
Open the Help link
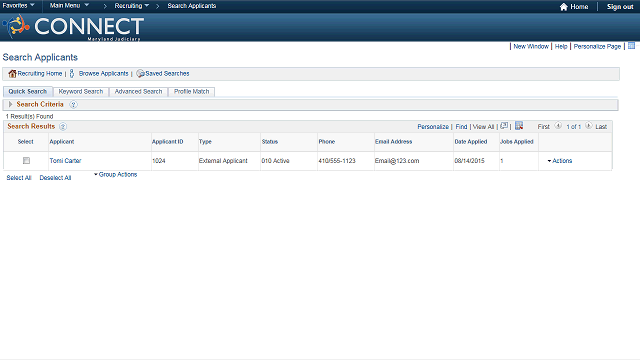[561, 47]
